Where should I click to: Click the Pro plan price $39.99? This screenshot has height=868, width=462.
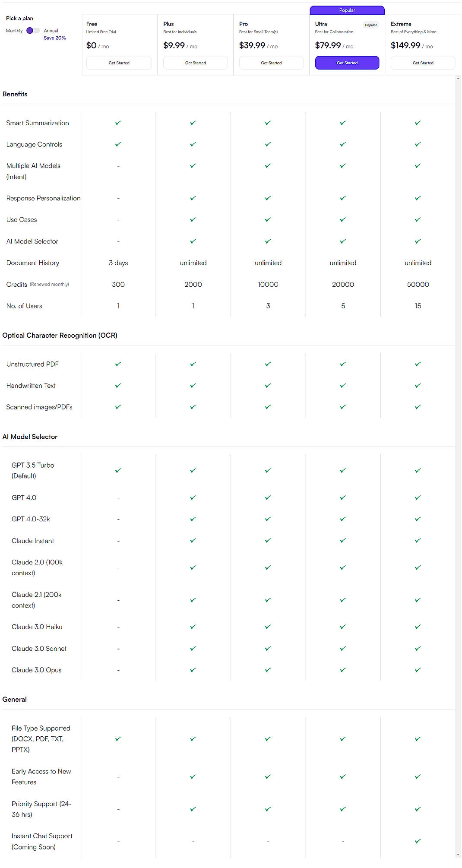pyautogui.click(x=253, y=45)
